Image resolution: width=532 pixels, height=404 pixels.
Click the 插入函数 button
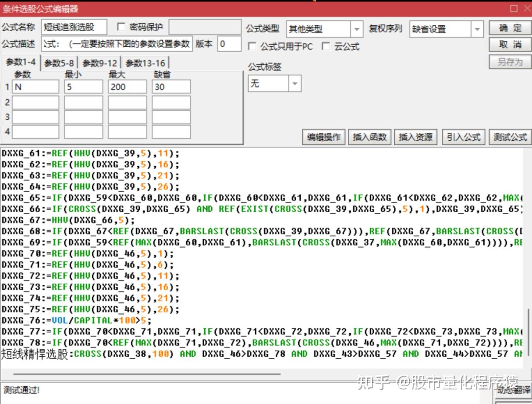pos(370,137)
